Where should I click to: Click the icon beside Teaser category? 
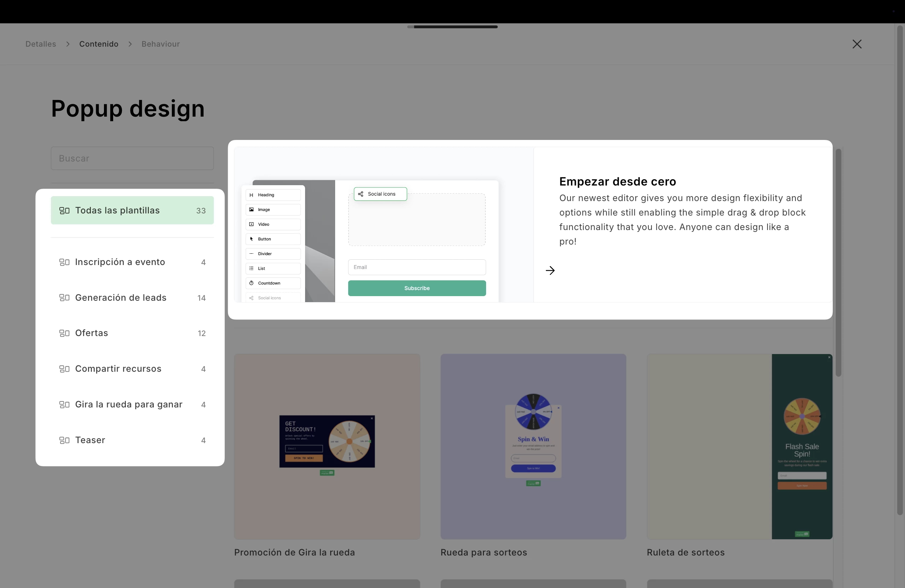click(x=64, y=440)
